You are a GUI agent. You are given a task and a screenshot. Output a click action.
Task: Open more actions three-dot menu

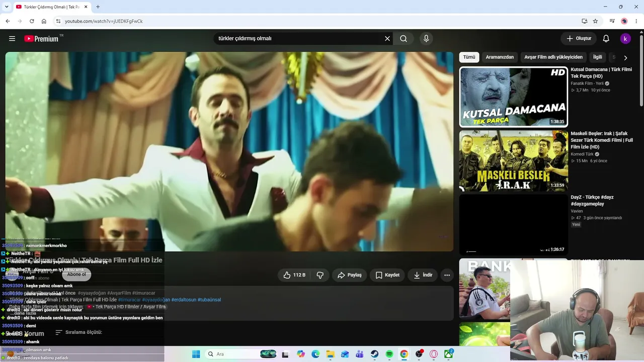point(447,275)
